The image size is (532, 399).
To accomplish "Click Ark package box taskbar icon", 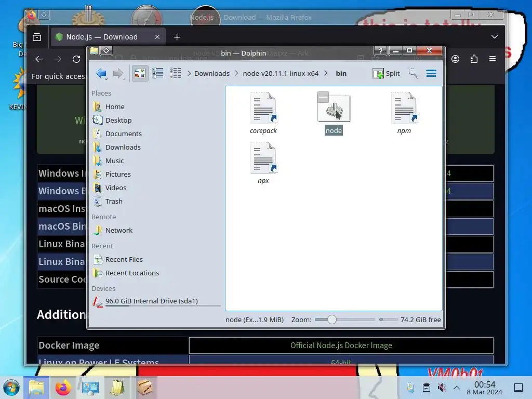I will click(144, 388).
